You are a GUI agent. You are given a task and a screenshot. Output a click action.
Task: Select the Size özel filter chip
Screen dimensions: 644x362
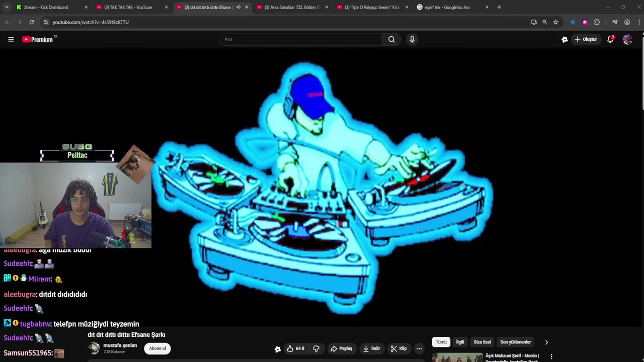pyautogui.click(x=482, y=342)
